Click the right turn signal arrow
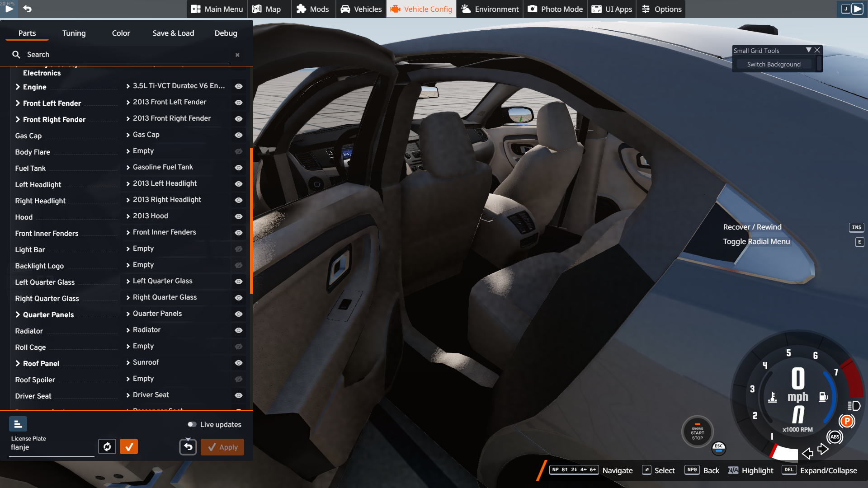 tap(823, 449)
